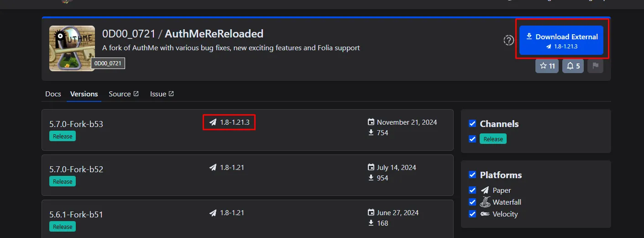Click the Waterfall platform icon

(x=485, y=202)
